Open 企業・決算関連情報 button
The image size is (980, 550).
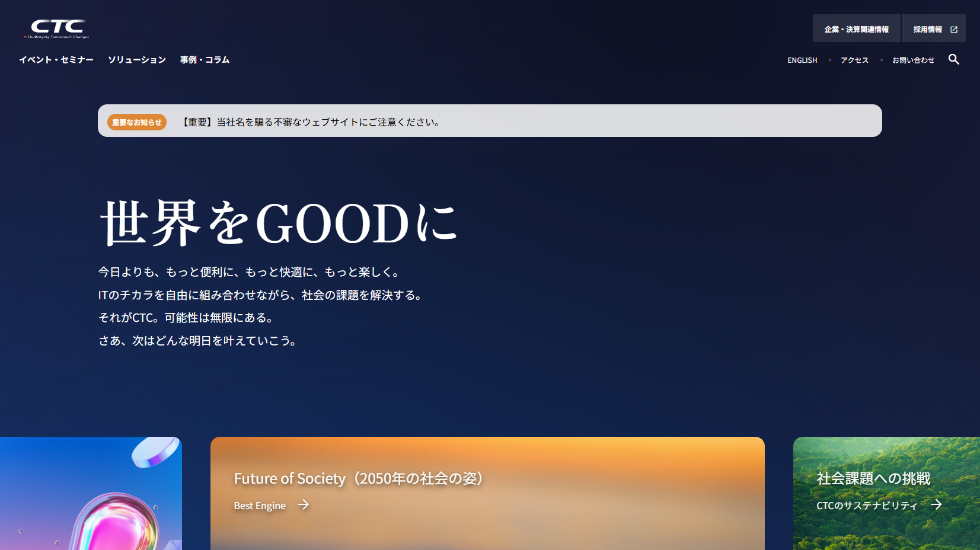856,28
